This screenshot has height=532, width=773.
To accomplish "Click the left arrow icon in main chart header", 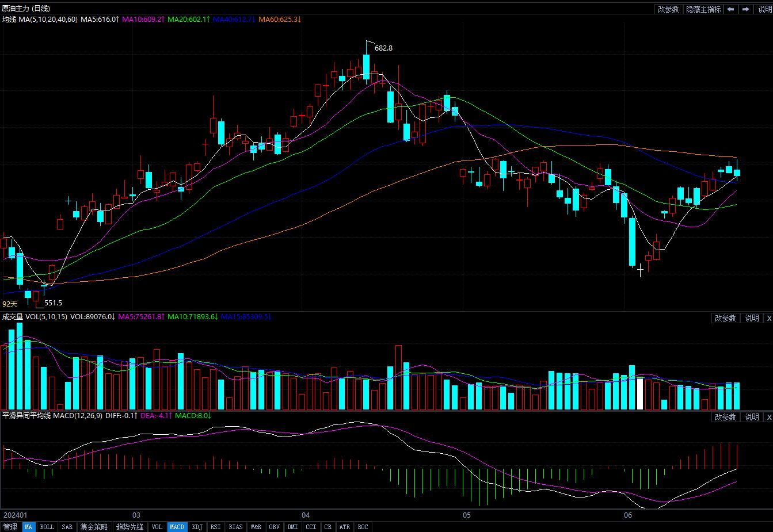I will [730, 9].
